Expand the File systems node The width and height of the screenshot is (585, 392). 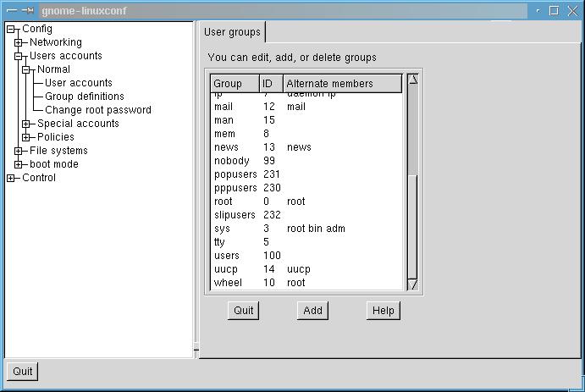(x=19, y=151)
